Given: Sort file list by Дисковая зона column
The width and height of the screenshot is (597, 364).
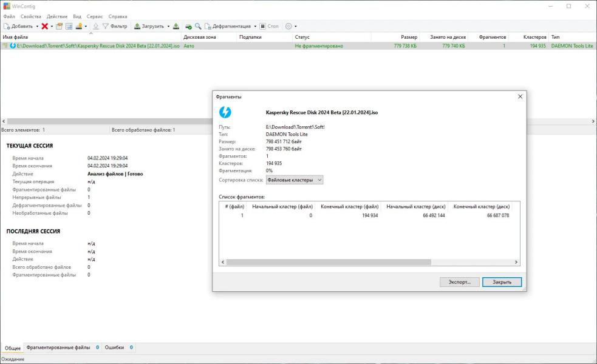Looking at the screenshot, I should (x=209, y=37).
